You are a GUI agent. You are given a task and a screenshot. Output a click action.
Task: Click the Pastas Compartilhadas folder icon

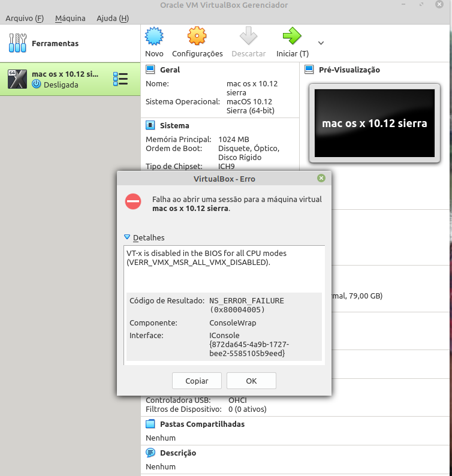(150, 424)
